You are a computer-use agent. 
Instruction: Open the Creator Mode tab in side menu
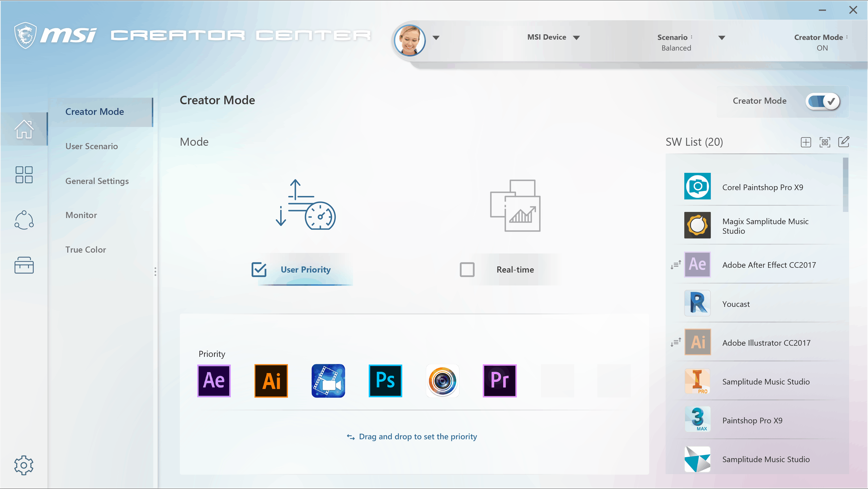coord(100,112)
